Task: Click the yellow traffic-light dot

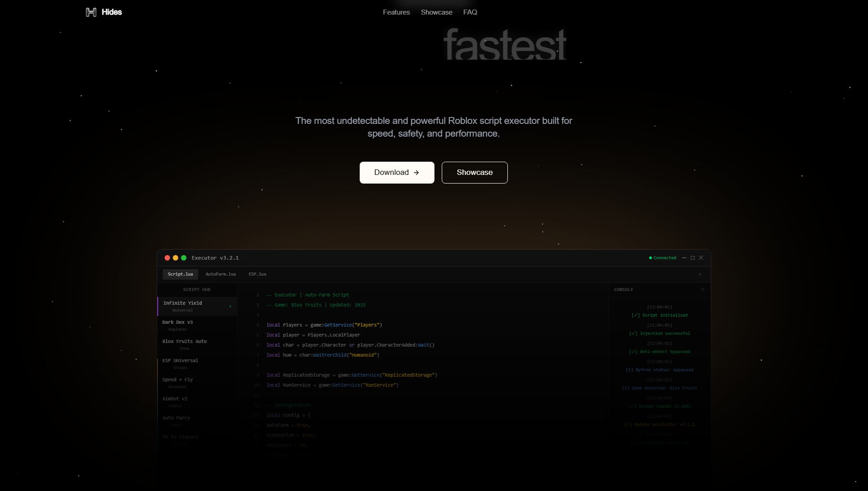Action: click(176, 258)
